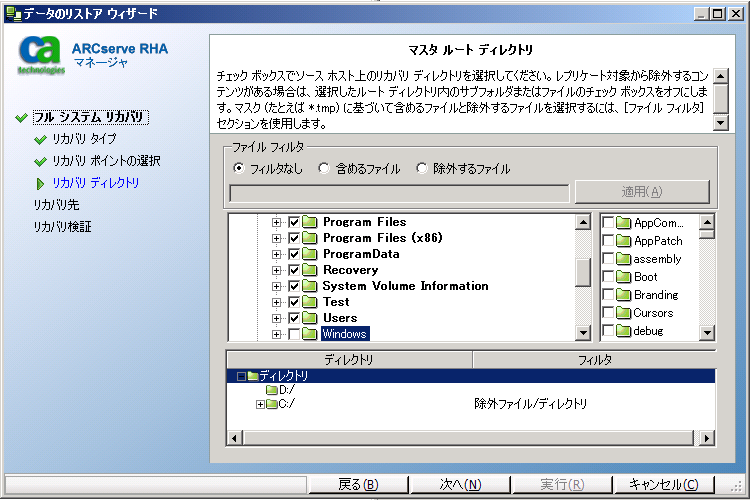
Task: Click the CA technologies logo
Action: click(41, 56)
